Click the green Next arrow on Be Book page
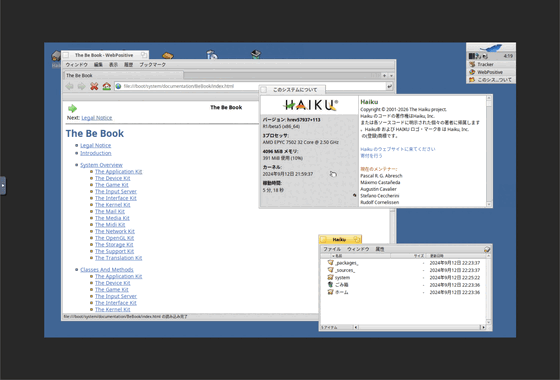The height and width of the screenshot is (380, 560). (72, 108)
